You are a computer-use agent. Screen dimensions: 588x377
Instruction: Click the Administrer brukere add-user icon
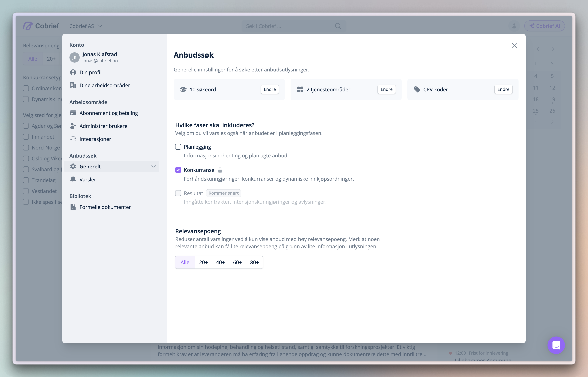pos(73,126)
